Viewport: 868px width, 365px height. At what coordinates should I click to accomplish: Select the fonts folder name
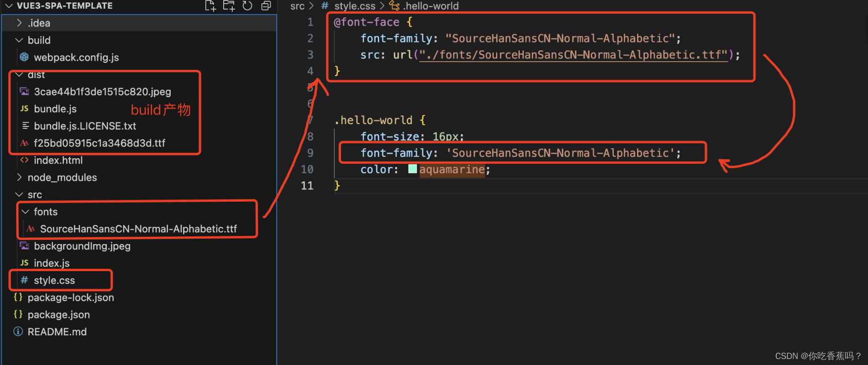(x=46, y=212)
